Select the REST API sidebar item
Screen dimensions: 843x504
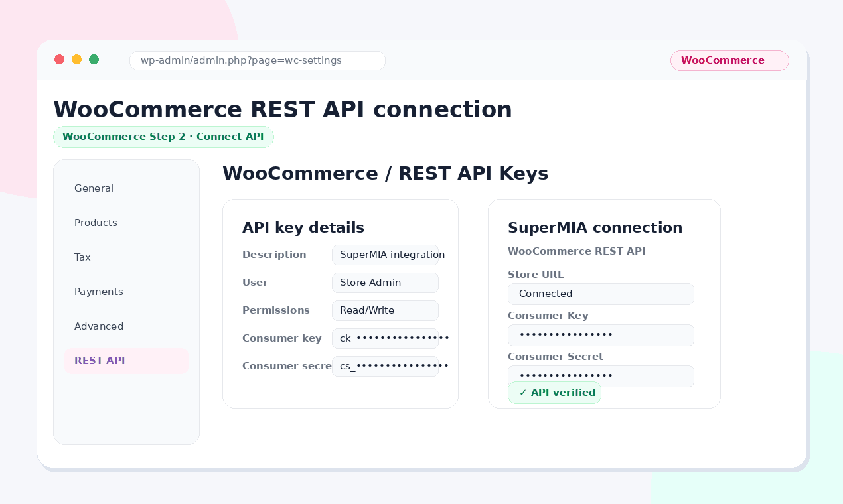pos(126,361)
